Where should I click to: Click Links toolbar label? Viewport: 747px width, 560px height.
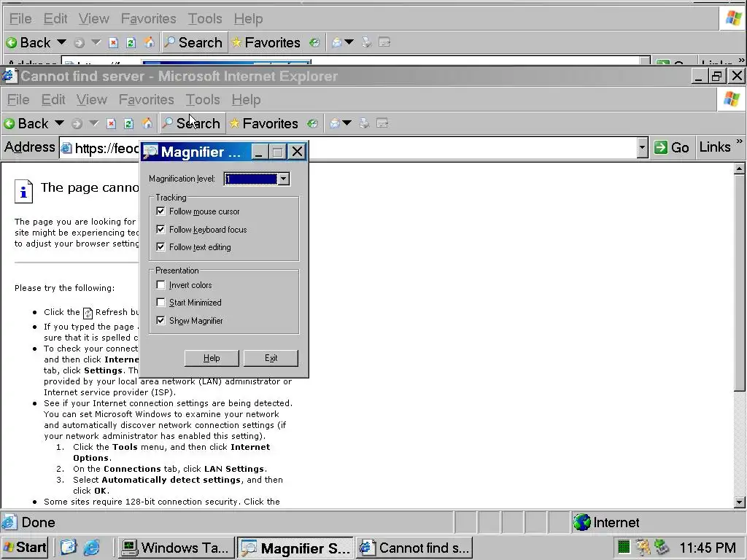tap(715, 147)
